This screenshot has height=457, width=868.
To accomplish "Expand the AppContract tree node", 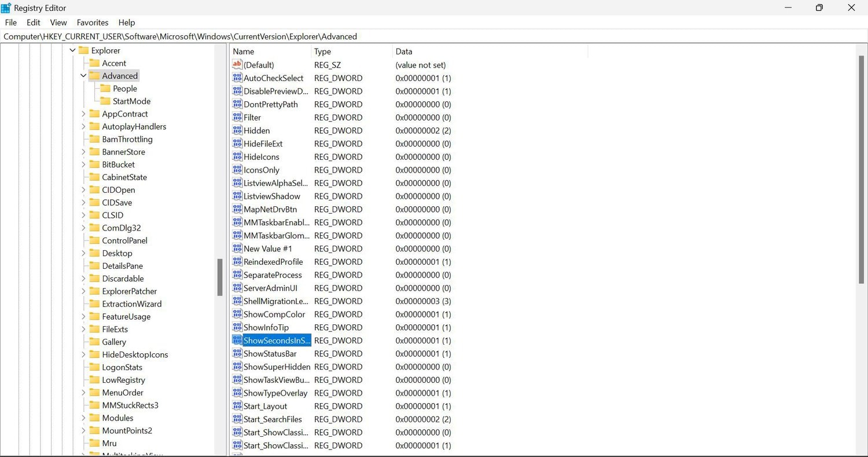I will [x=83, y=114].
